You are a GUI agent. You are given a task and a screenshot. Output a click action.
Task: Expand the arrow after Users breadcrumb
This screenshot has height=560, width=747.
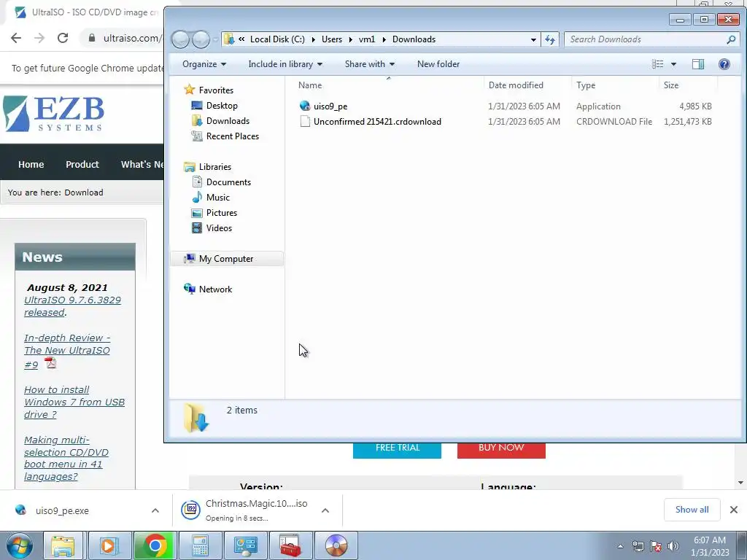click(351, 39)
